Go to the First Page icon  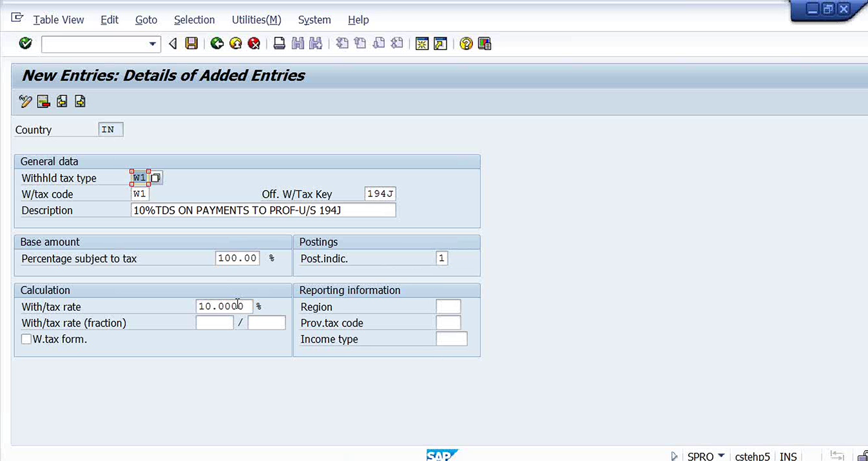(x=342, y=44)
